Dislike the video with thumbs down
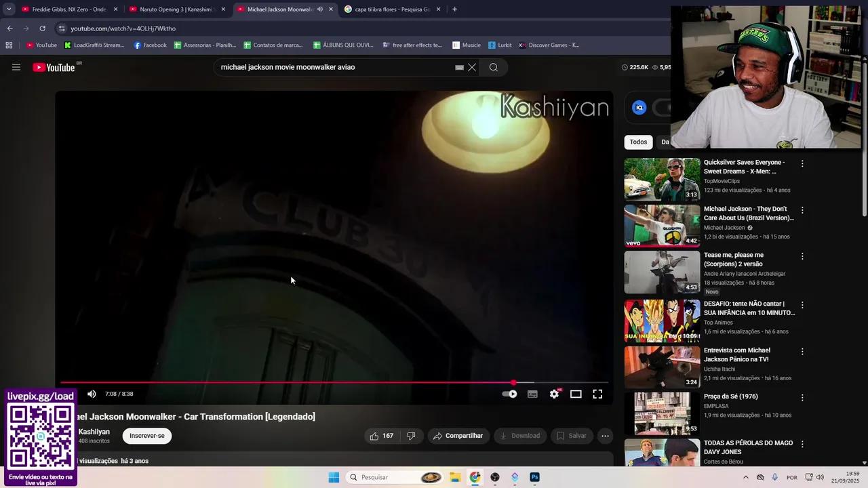The width and height of the screenshot is (868, 488). pos(411,436)
